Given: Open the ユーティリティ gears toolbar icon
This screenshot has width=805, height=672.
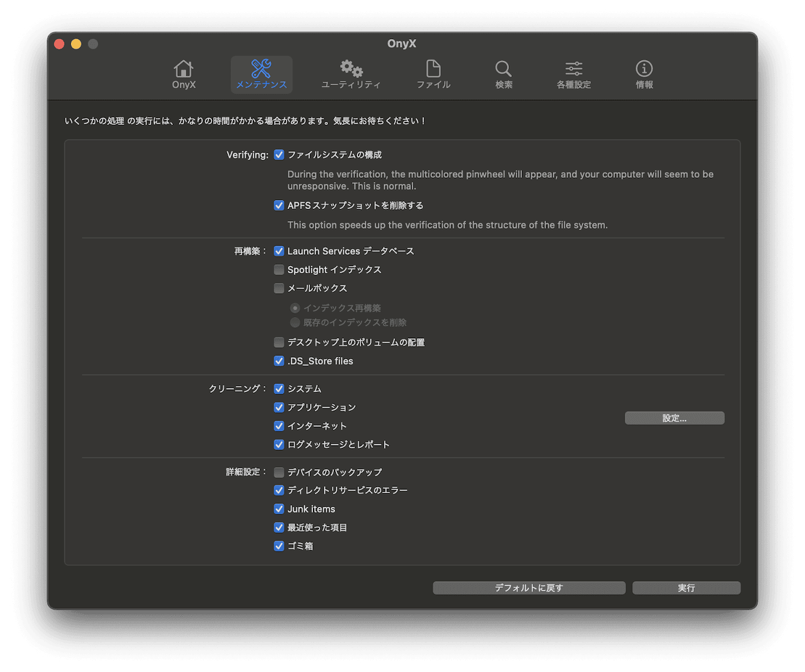Looking at the screenshot, I should pos(351,75).
